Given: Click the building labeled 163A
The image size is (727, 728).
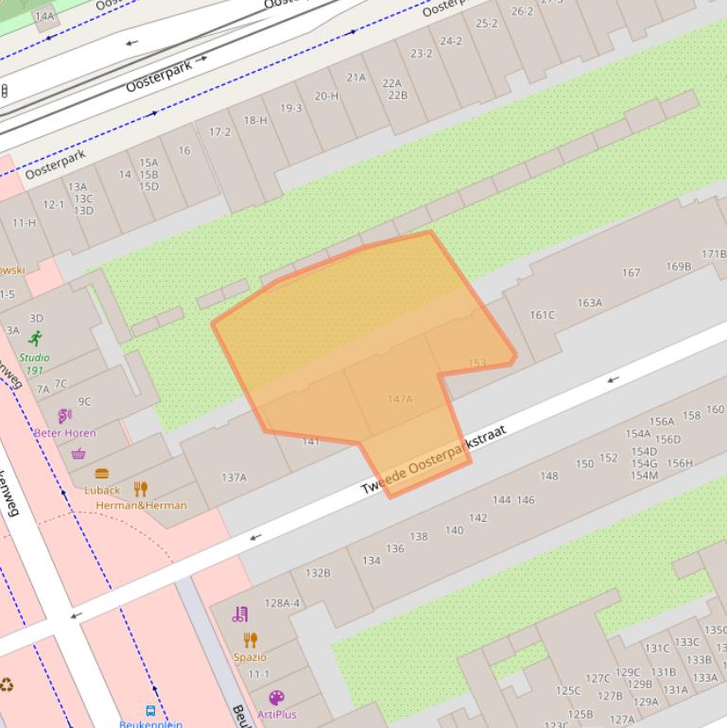Looking at the screenshot, I should pos(590,303).
